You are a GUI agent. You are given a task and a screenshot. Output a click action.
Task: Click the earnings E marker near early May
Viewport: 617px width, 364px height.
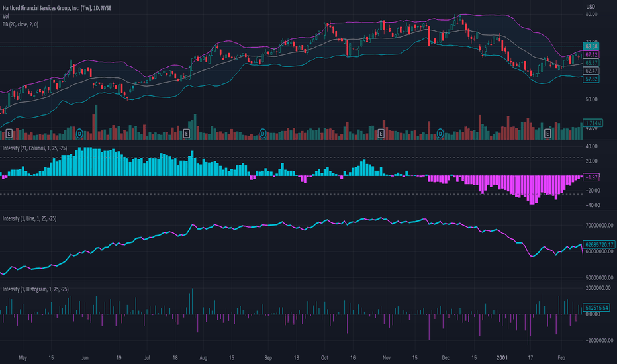(9, 134)
